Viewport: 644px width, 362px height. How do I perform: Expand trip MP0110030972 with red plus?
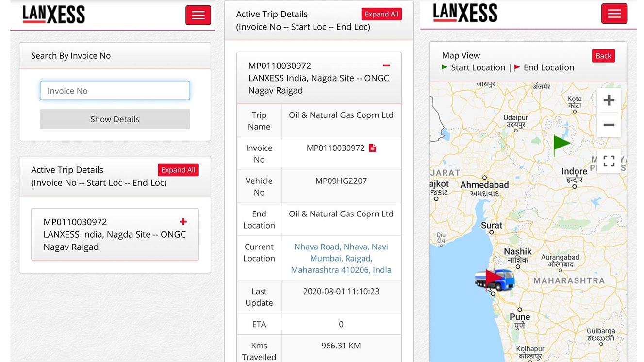tap(183, 222)
